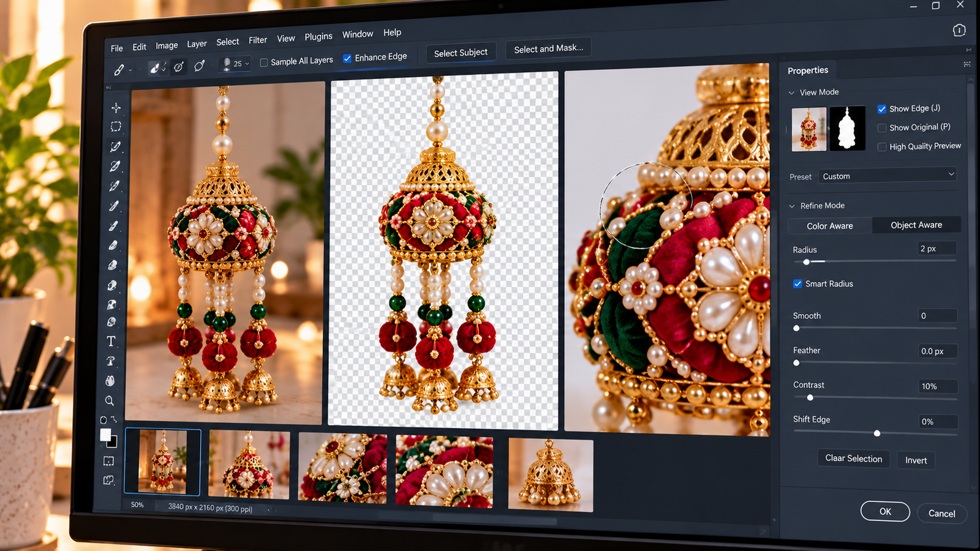Click the Cancel button
The image size is (980, 551).
[x=942, y=514]
